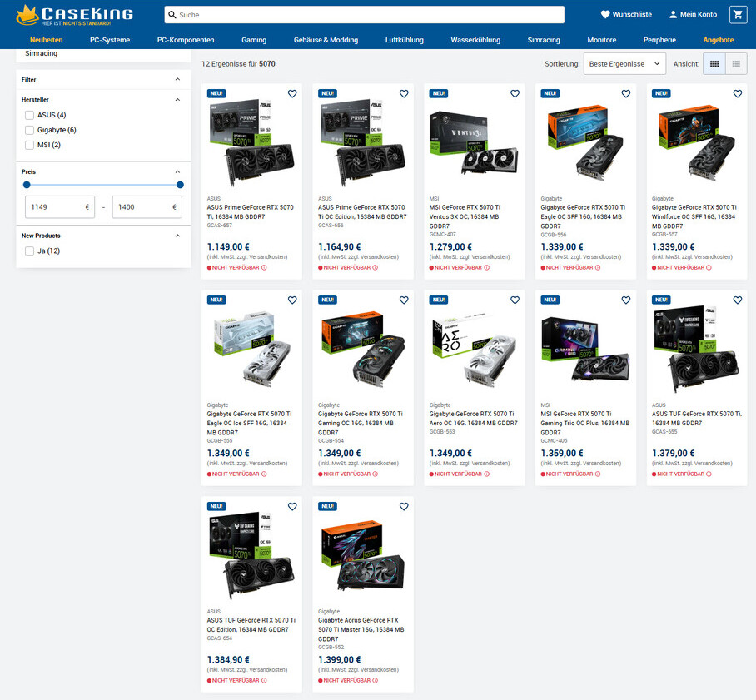Viewport: 756px width, 700px height.
Task: Open the Gigabyte Eagle OC Ice SFF product image
Action: coord(251,350)
